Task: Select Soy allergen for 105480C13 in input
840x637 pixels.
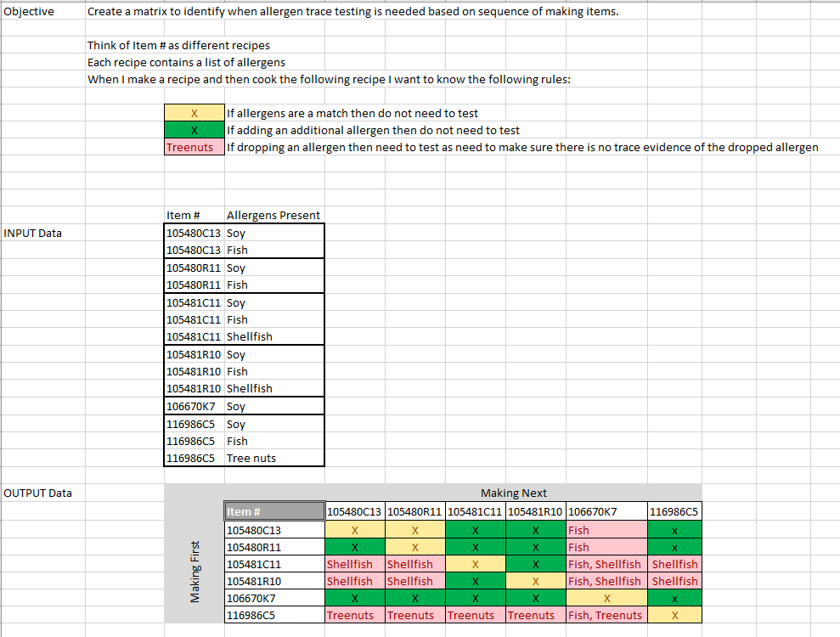Action: click(274, 233)
